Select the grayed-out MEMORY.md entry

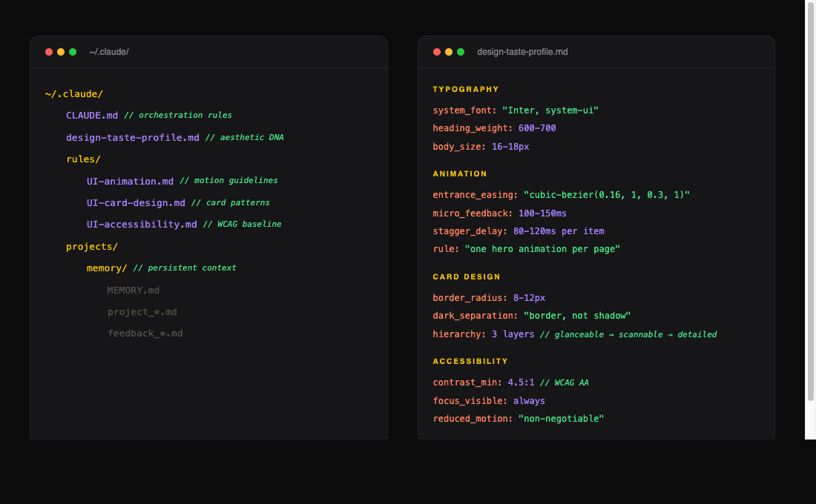click(134, 290)
